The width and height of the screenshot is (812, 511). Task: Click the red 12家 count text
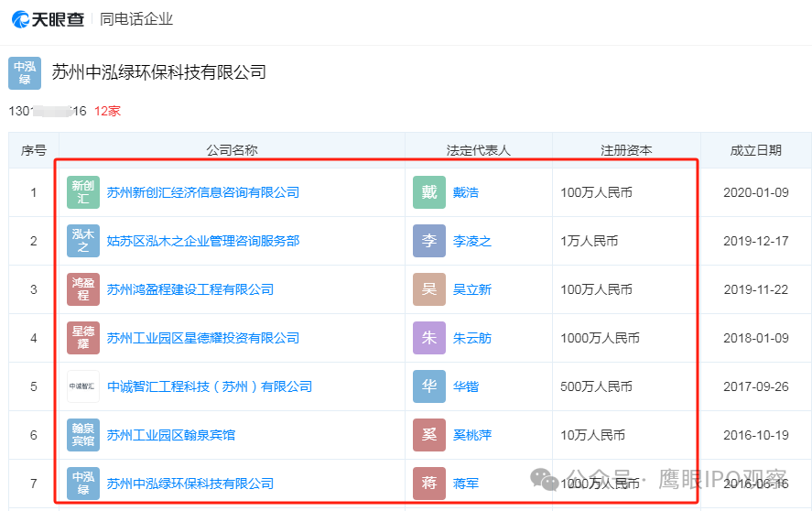107,111
